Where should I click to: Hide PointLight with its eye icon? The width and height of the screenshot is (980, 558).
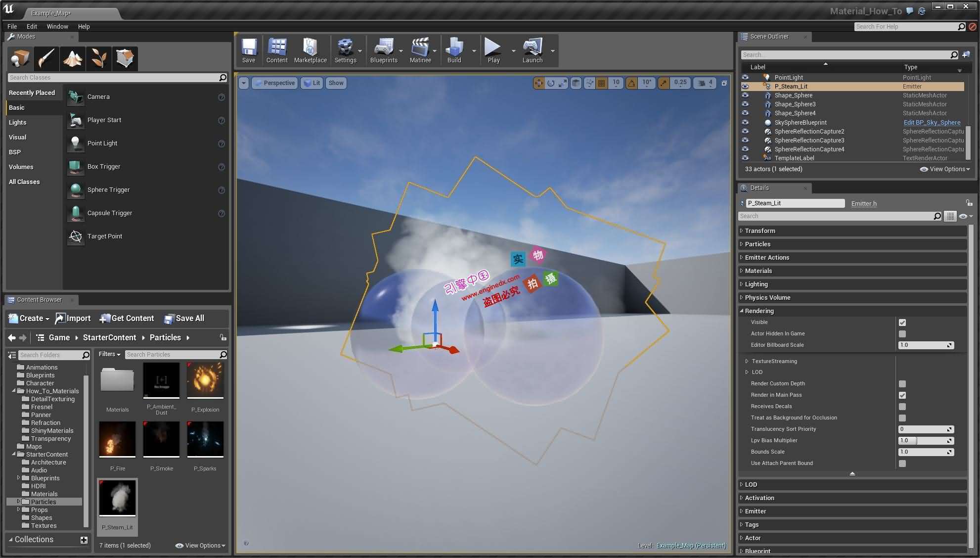pyautogui.click(x=745, y=77)
